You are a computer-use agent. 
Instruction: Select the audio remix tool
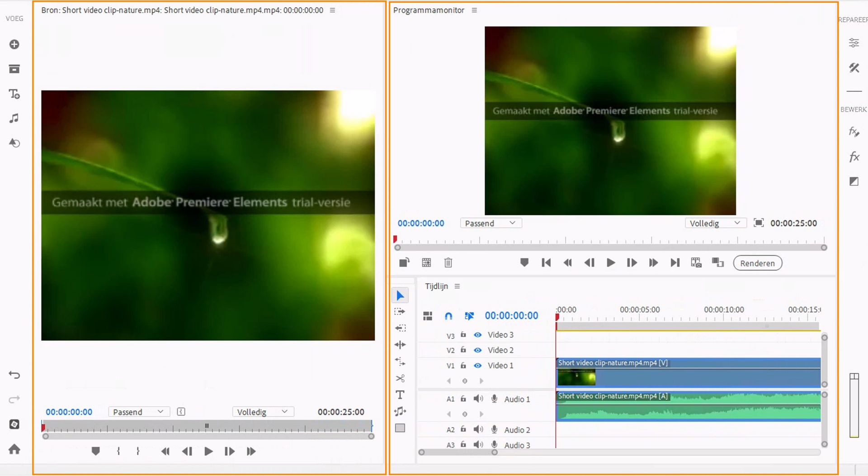(x=400, y=411)
